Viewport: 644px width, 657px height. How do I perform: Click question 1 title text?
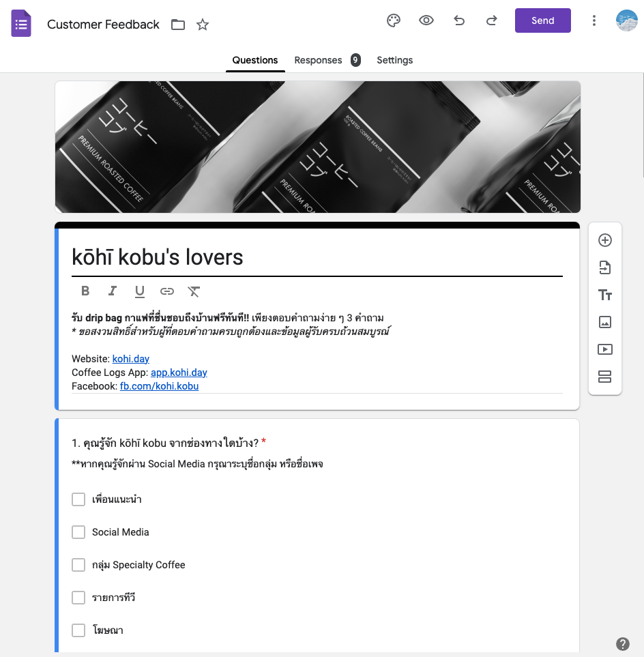(x=165, y=443)
